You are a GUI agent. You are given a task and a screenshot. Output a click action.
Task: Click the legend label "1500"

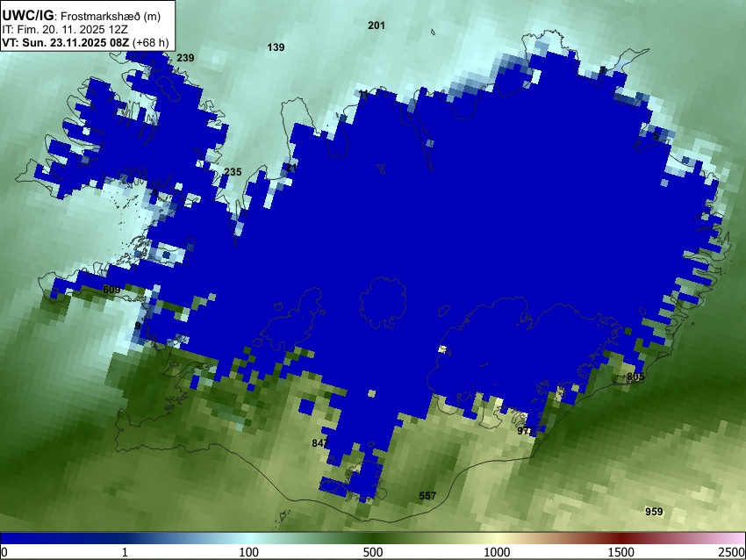pyautogui.click(x=621, y=552)
